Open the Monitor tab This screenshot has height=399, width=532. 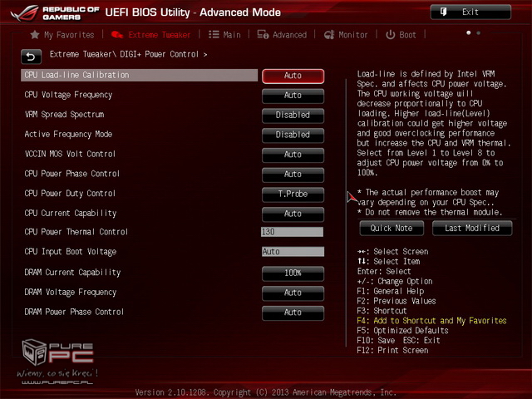(x=346, y=35)
